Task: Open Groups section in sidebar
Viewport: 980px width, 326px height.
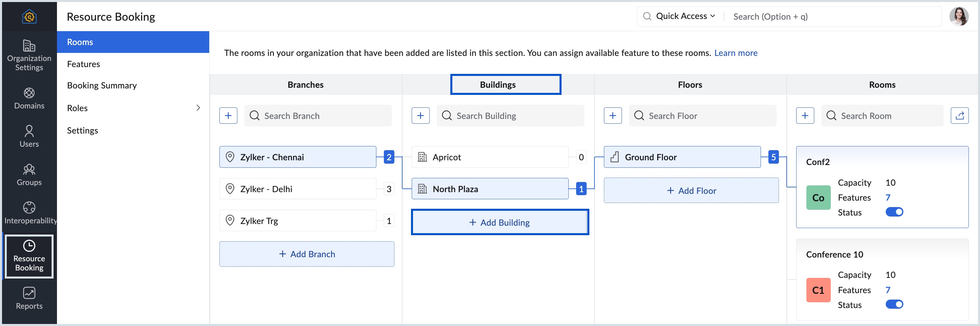Action: (x=29, y=175)
